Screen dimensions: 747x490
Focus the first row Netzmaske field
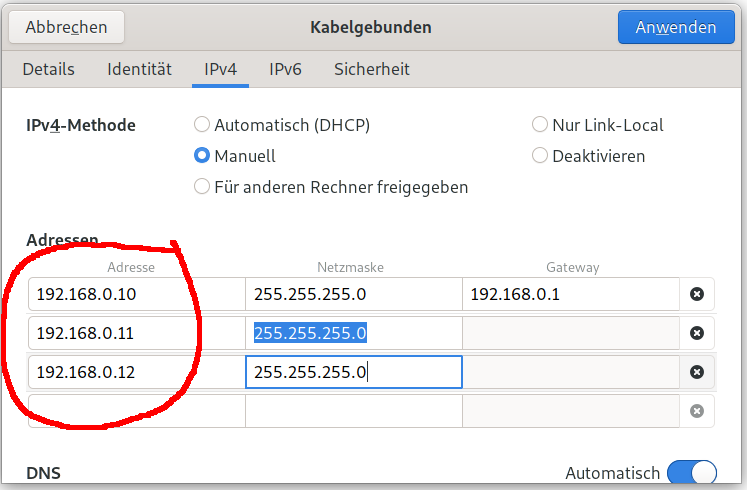353,294
